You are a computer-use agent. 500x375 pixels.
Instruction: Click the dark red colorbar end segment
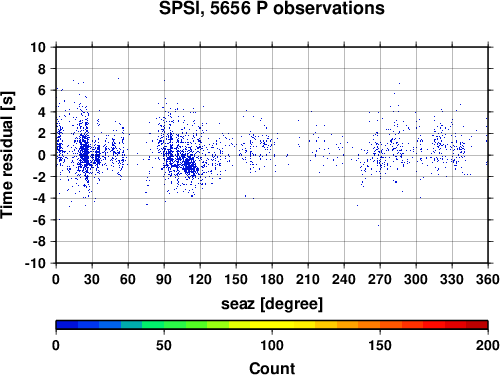477,325
